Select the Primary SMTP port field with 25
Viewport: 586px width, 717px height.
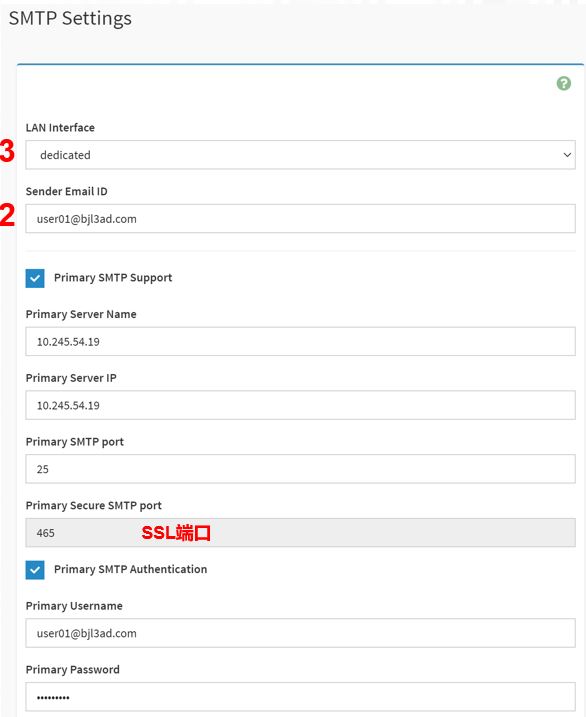(300, 469)
